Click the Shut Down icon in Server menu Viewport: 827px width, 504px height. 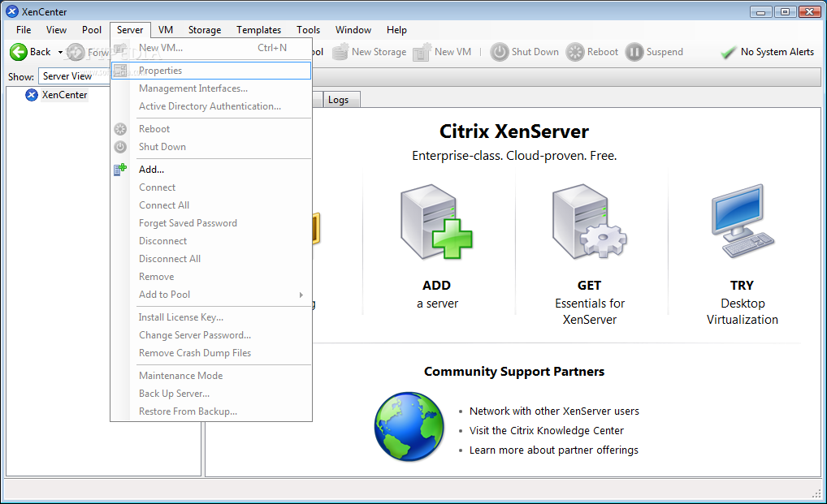120,147
